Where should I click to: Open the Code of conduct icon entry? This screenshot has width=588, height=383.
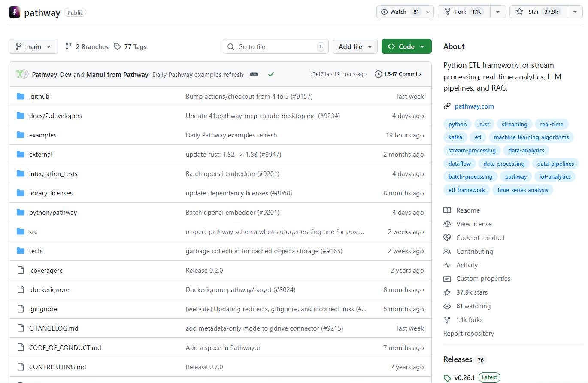pos(447,237)
